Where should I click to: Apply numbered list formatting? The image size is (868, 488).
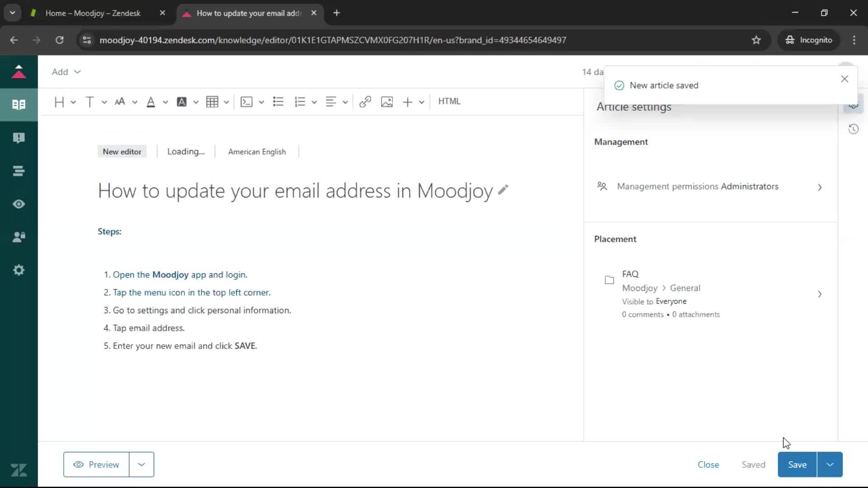[300, 102]
